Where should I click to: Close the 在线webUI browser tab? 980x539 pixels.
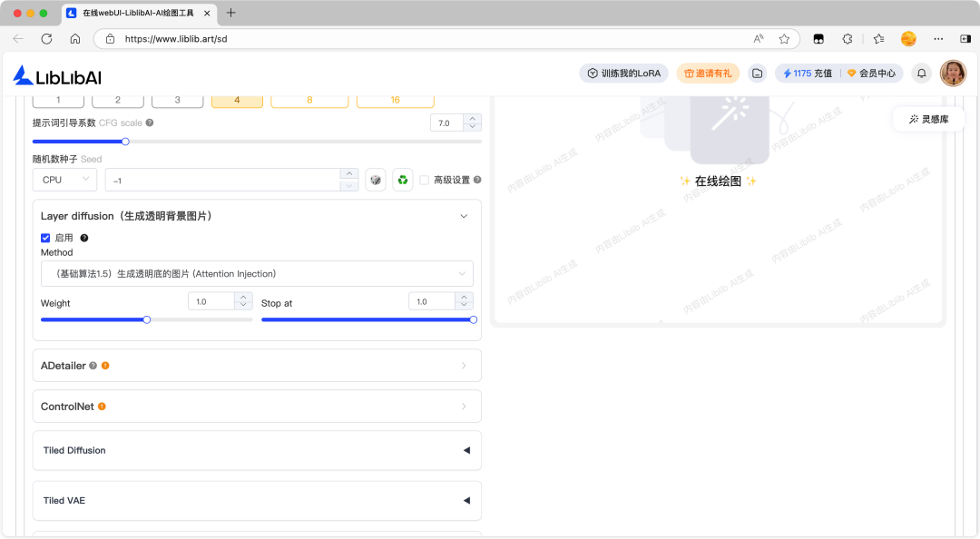point(207,13)
